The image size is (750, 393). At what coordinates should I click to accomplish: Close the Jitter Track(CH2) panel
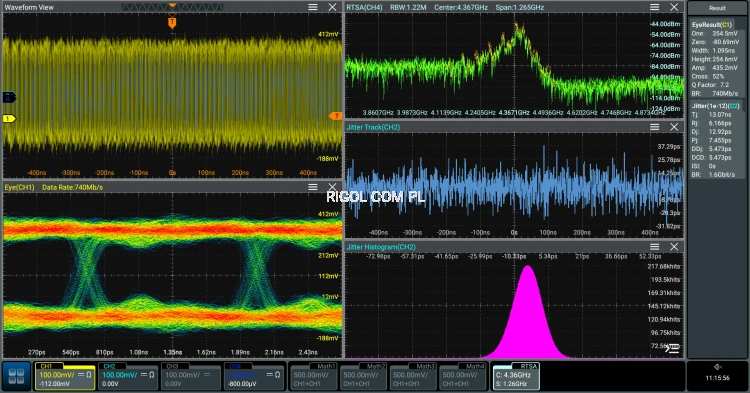[x=674, y=127]
